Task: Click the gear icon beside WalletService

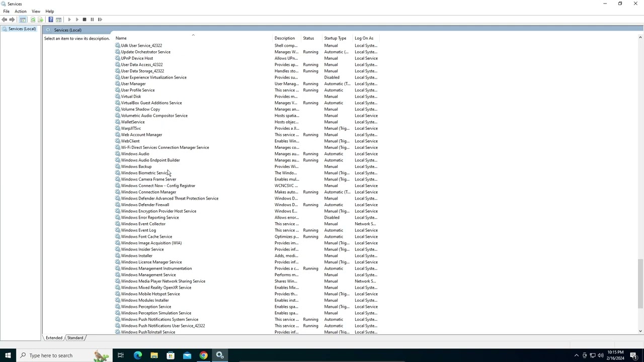Action: [118, 122]
